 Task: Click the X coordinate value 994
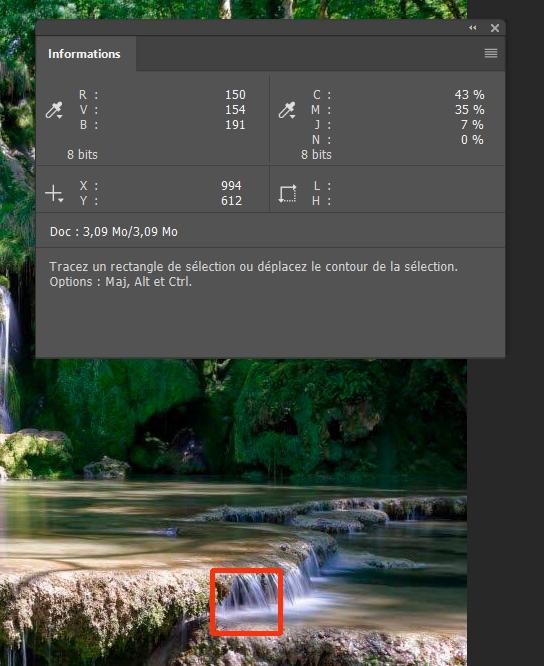pos(231,186)
